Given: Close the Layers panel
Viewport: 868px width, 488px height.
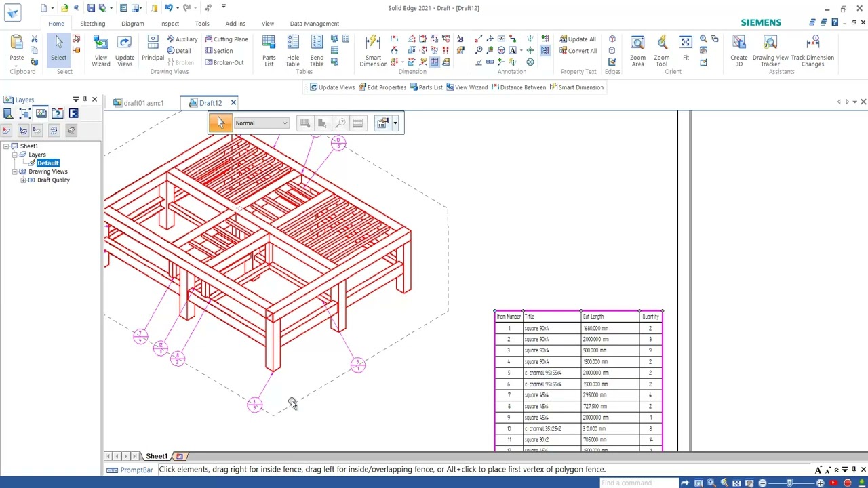Looking at the screenshot, I should click(94, 100).
